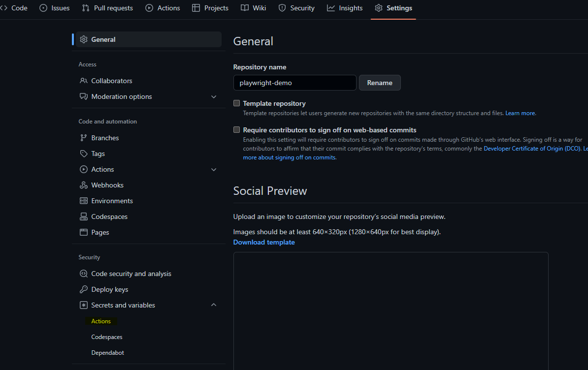The height and width of the screenshot is (370, 588).
Task: Select the General settings item
Action: 149,39
